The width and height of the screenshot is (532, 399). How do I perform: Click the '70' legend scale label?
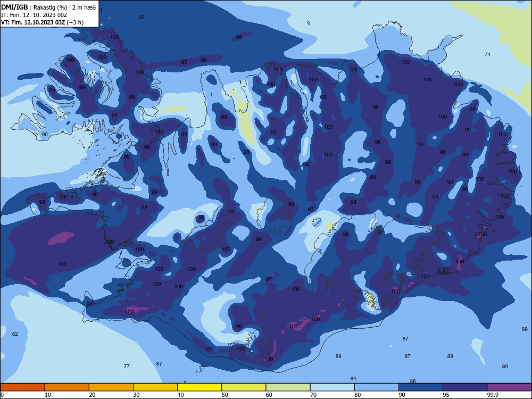313,395
